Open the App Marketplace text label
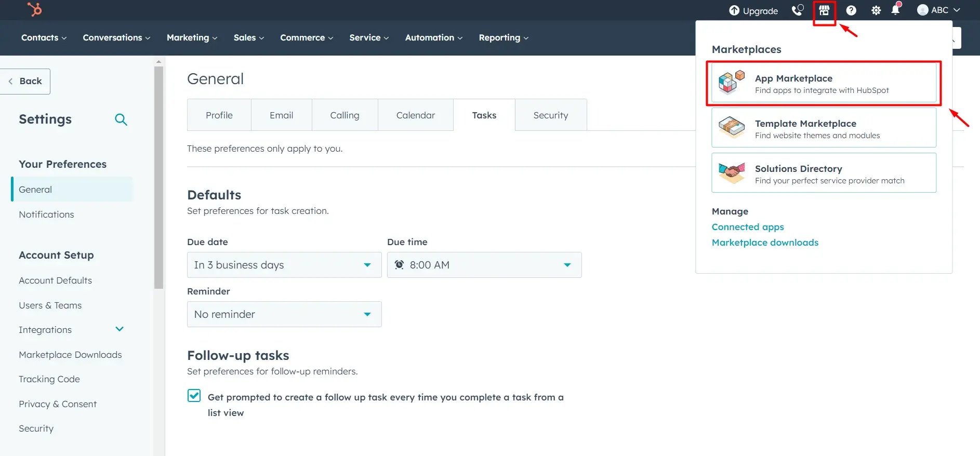 point(793,78)
